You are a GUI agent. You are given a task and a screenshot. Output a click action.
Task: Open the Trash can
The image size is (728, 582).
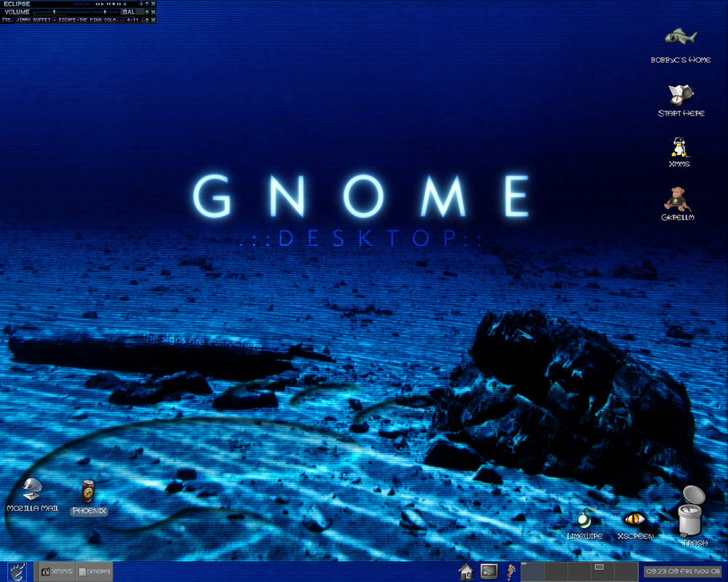pos(692,511)
